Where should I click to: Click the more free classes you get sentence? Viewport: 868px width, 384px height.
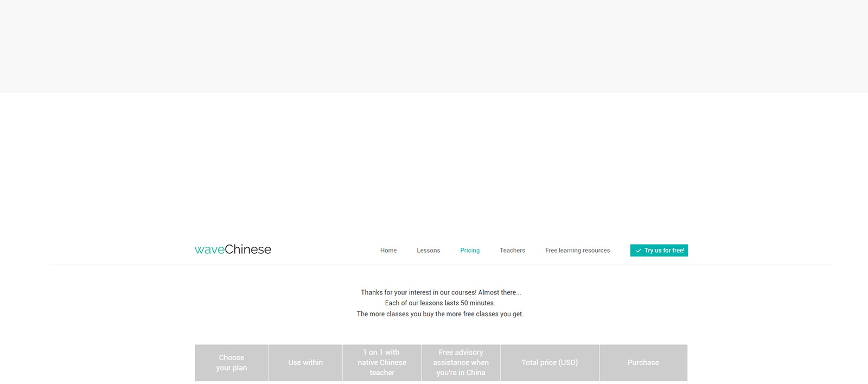click(x=440, y=314)
